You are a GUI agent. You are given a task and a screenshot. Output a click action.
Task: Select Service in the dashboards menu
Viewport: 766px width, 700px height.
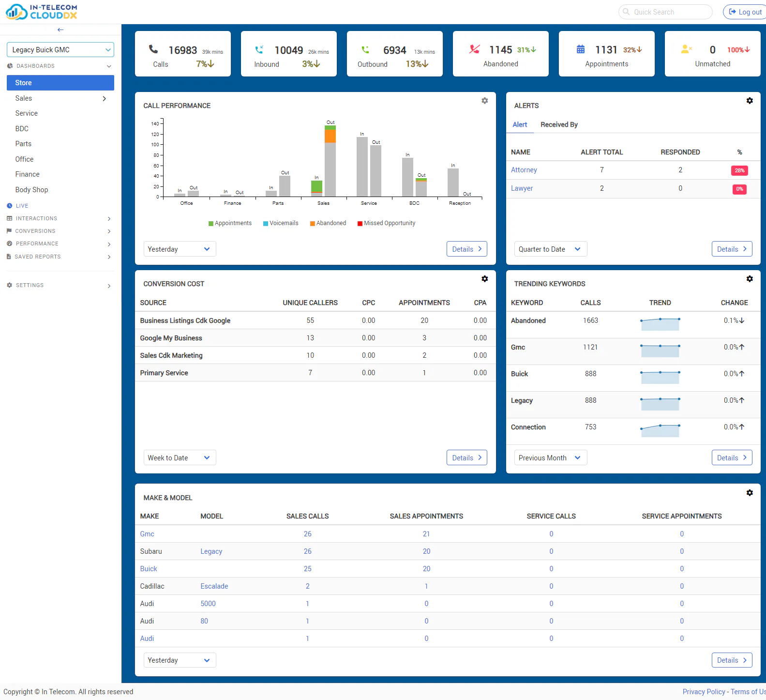point(27,113)
